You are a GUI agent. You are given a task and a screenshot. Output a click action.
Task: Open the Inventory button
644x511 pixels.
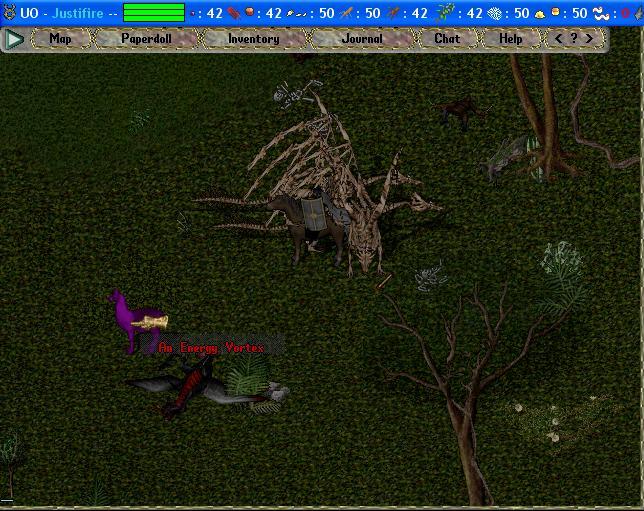(x=254, y=39)
